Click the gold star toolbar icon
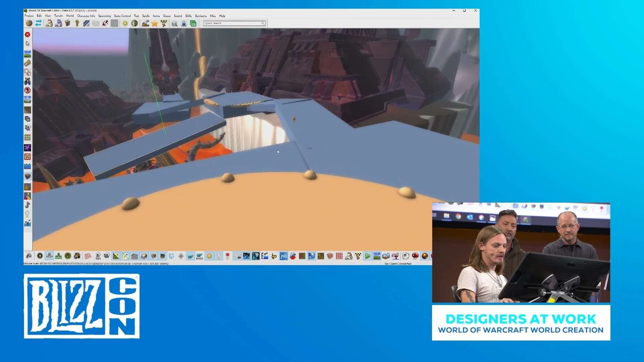 (154, 23)
